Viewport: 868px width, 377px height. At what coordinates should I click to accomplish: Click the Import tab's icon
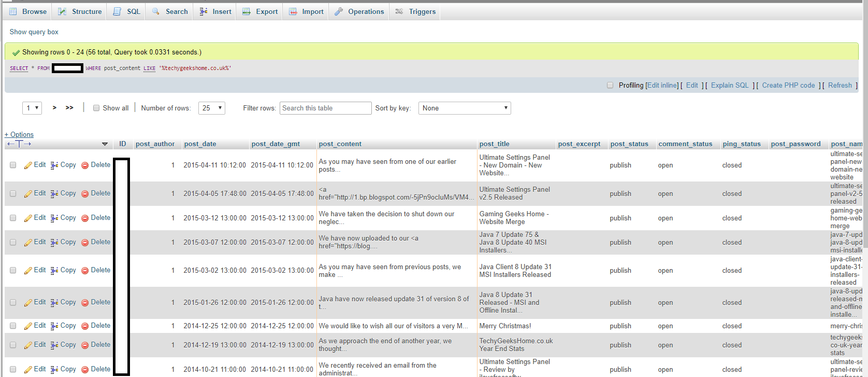[293, 11]
